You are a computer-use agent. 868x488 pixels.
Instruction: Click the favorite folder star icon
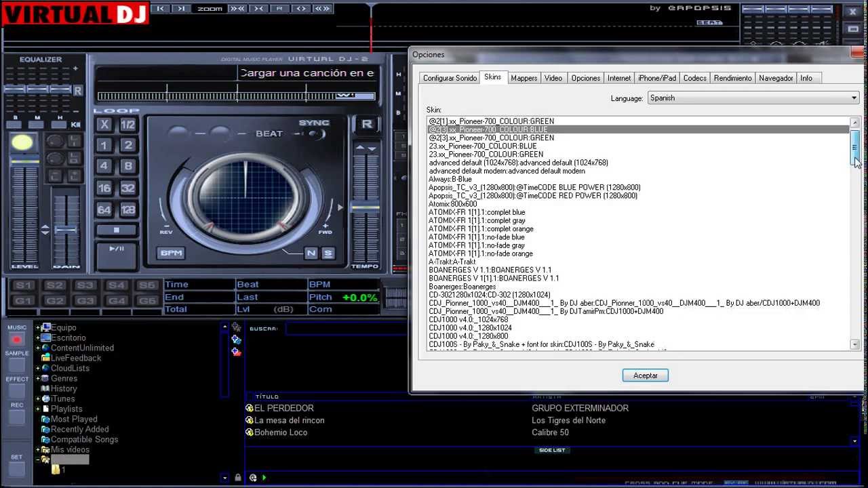coord(236,327)
